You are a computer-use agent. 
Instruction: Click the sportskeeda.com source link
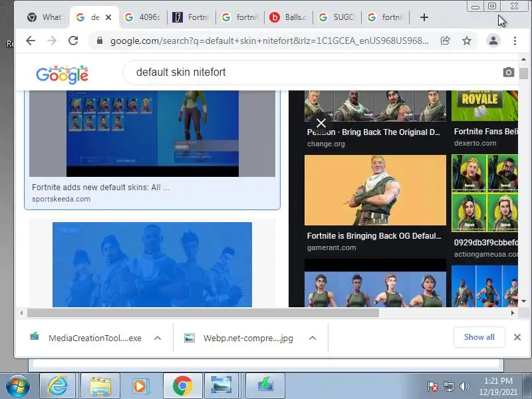[x=61, y=199]
